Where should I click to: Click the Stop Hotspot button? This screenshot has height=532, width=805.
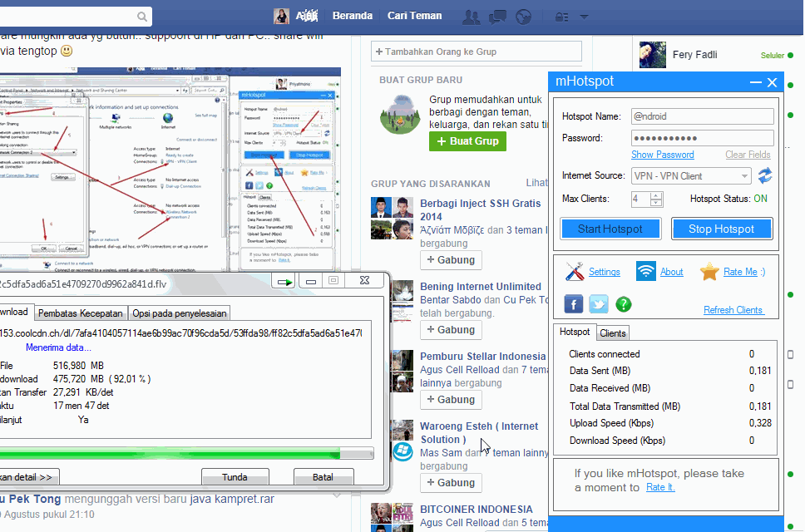tap(721, 229)
